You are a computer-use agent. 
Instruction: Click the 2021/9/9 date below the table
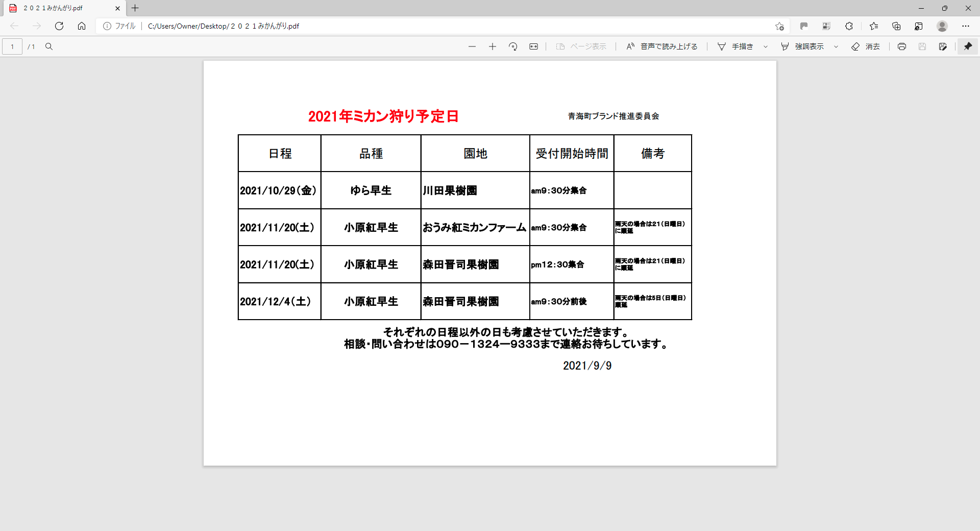pos(587,366)
